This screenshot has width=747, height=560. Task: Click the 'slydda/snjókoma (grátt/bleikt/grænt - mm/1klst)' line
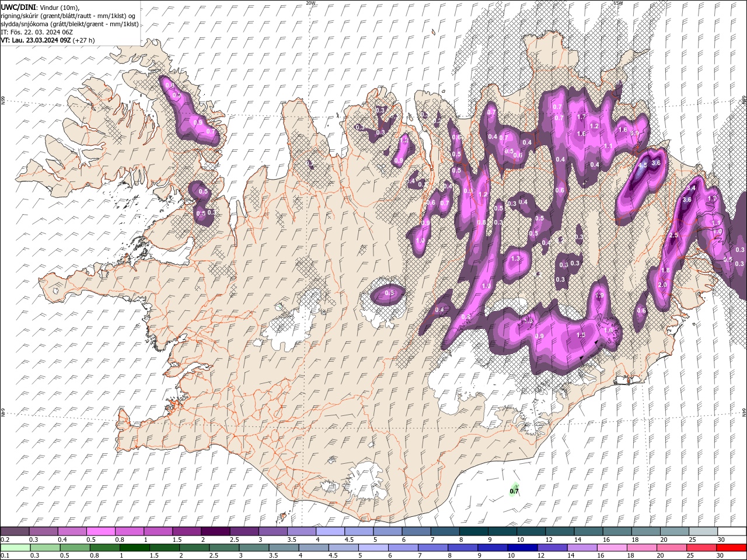tap(70, 24)
